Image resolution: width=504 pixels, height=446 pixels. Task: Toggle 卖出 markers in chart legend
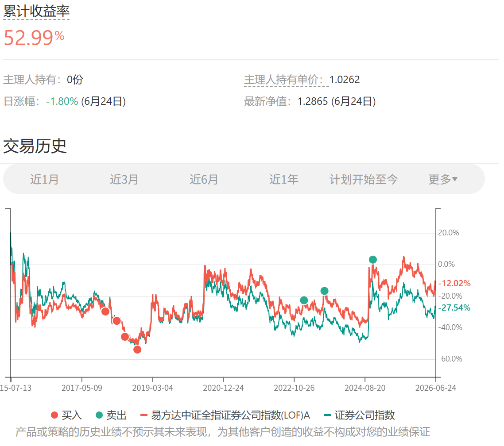pos(111,415)
